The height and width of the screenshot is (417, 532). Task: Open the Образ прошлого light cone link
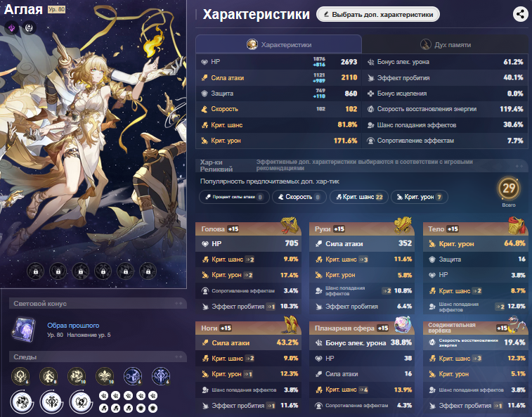(x=73, y=326)
